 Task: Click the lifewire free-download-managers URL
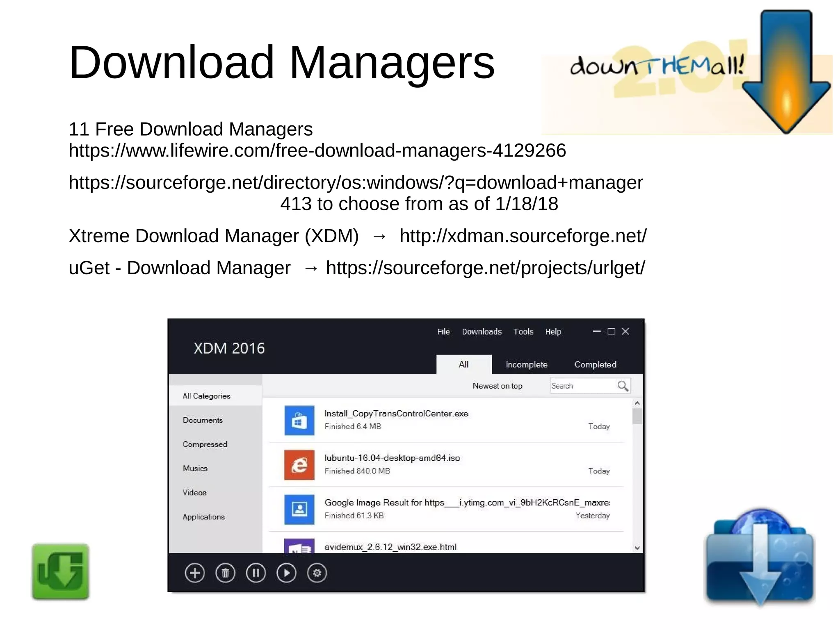point(317,151)
